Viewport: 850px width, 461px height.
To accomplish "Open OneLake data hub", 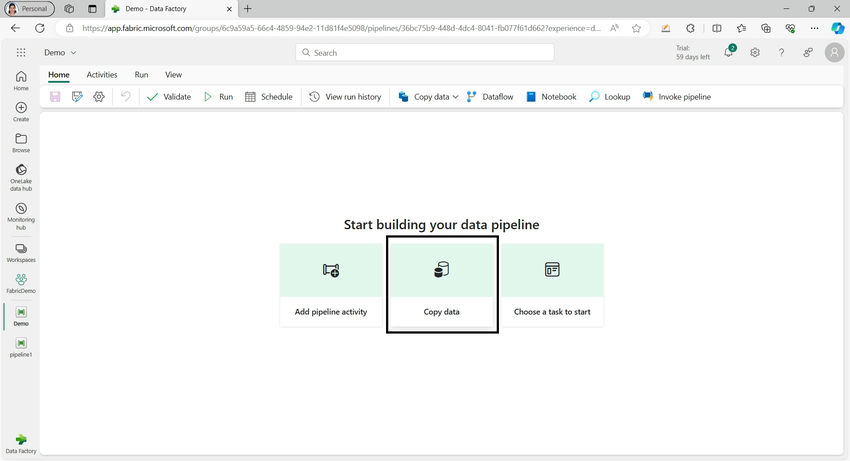I will point(21,177).
